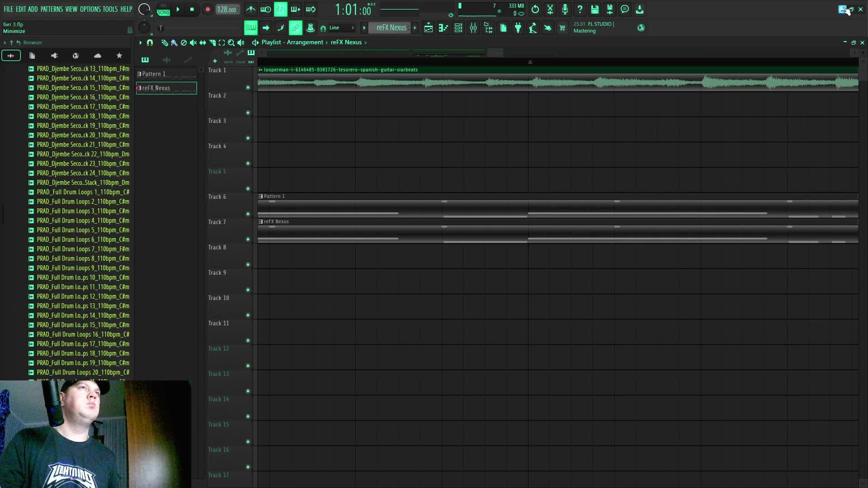
Task: Open the EDIT menu
Action: click(x=21, y=9)
